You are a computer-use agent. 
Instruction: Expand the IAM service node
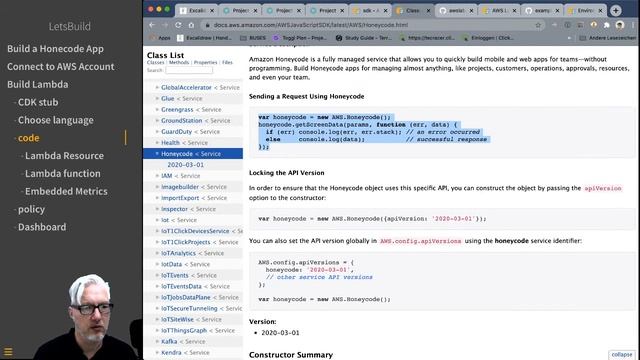click(157, 176)
